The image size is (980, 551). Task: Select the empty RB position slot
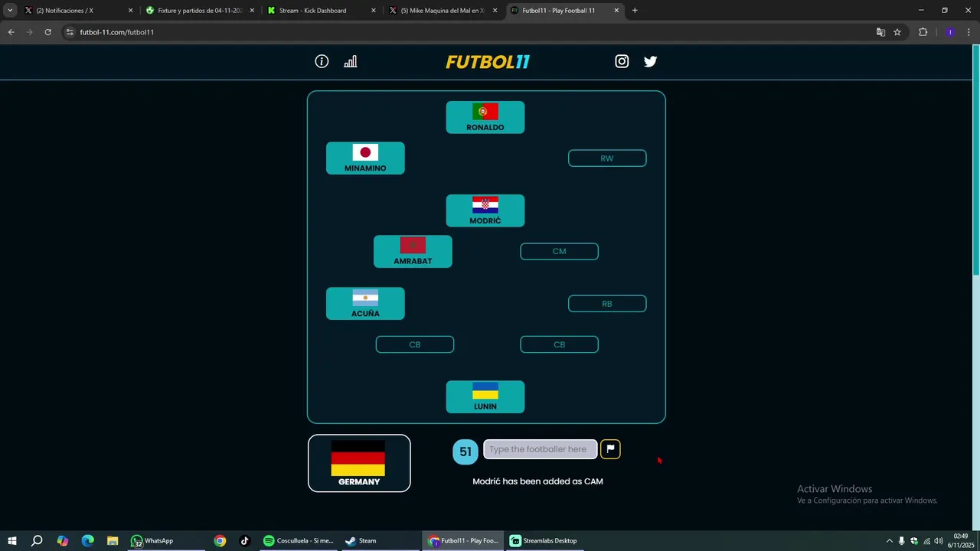tap(607, 304)
